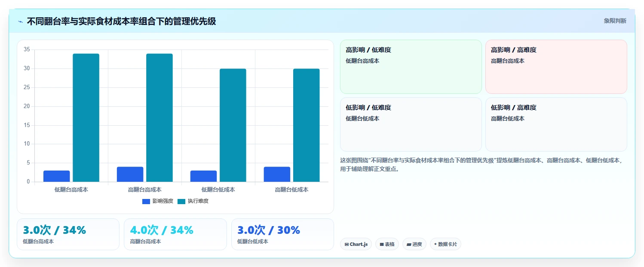Image resolution: width=644 pixels, height=267 pixels.
Task: Toggle the 执行难度 legend entry
Action: (x=193, y=201)
